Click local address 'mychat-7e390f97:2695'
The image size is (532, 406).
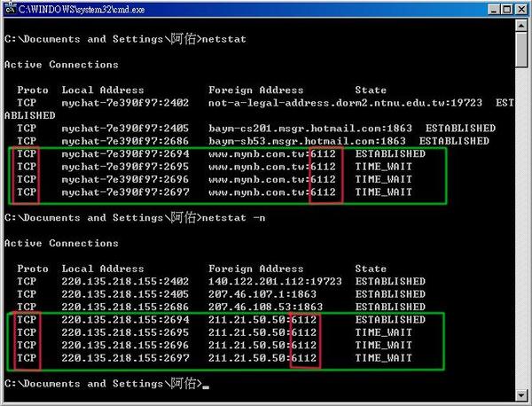click(x=125, y=167)
